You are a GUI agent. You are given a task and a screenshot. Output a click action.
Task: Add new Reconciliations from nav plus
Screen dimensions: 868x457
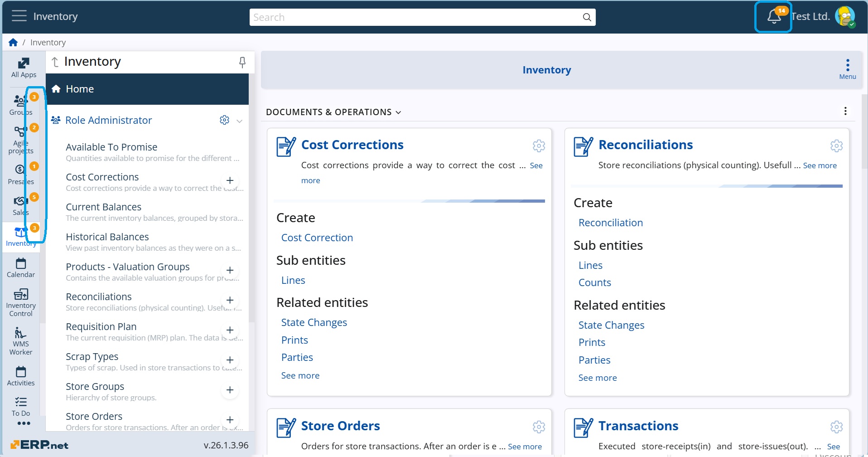(230, 300)
